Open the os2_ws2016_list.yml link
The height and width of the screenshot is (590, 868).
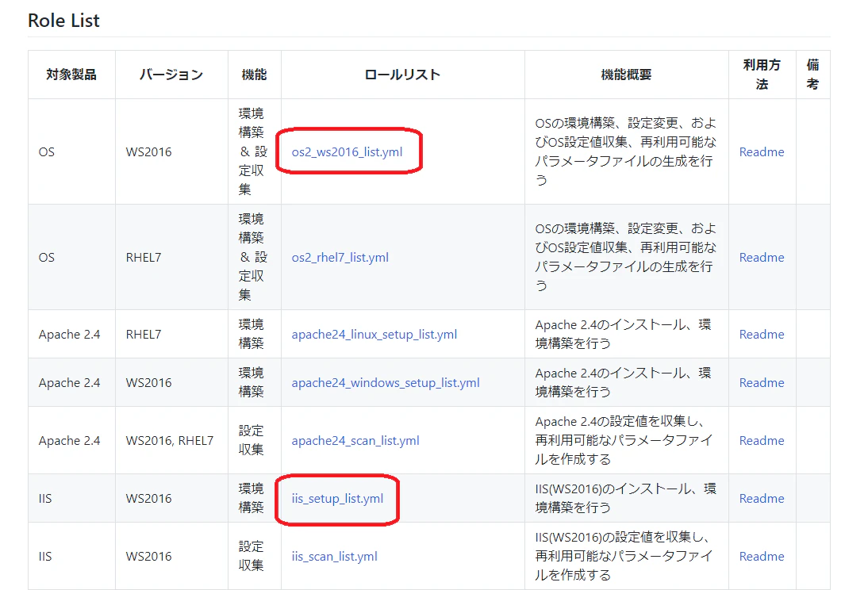[347, 151]
